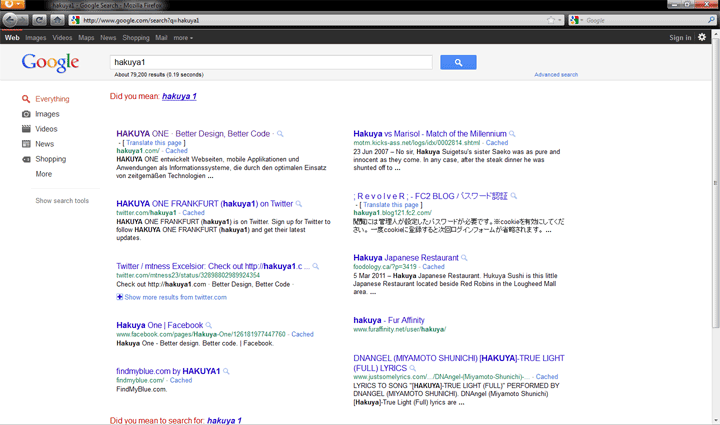Open the bookmark star dropdown arrow
The height and width of the screenshot is (425, 720).
tap(559, 20)
